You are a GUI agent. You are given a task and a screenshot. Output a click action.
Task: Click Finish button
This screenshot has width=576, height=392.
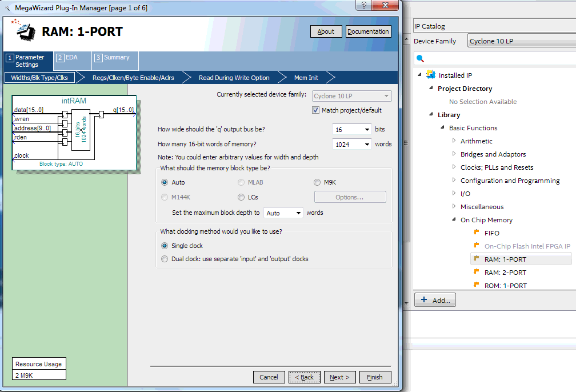[375, 377]
